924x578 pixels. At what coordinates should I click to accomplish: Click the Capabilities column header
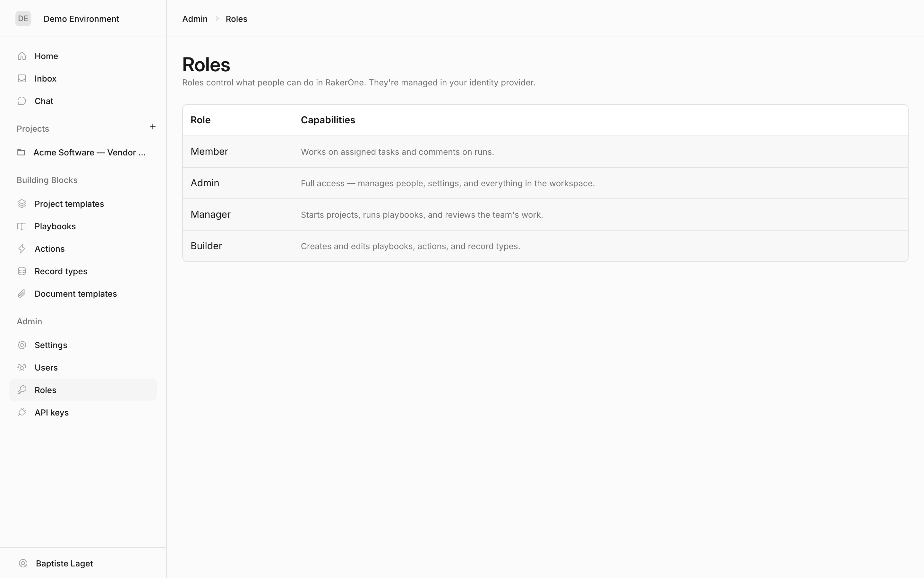pyautogui.click(x=328, y=120)
